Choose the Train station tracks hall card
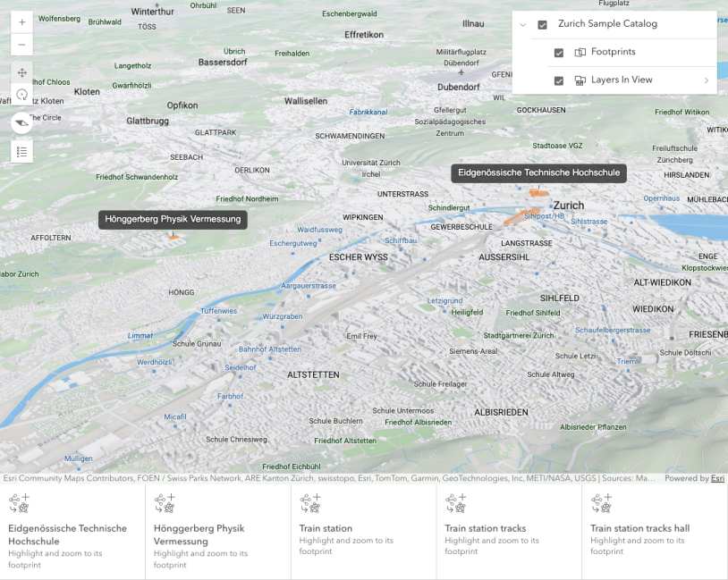The width and height of the screenshot is (728, 580). (x=655, y=532)
